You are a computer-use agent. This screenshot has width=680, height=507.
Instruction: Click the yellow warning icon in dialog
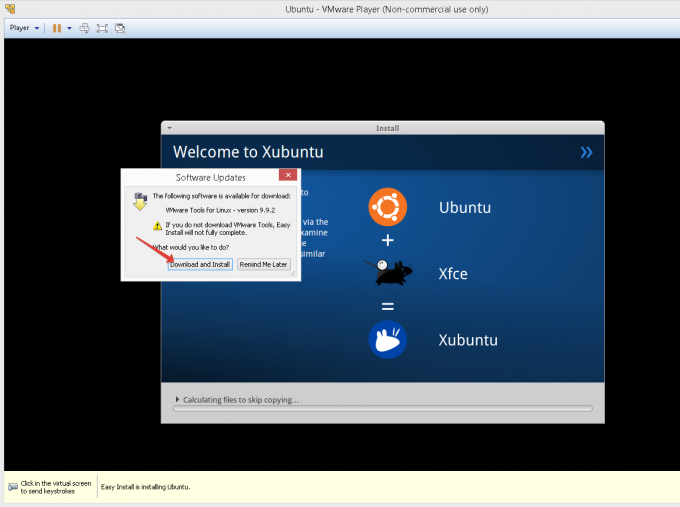click(157, 226)
